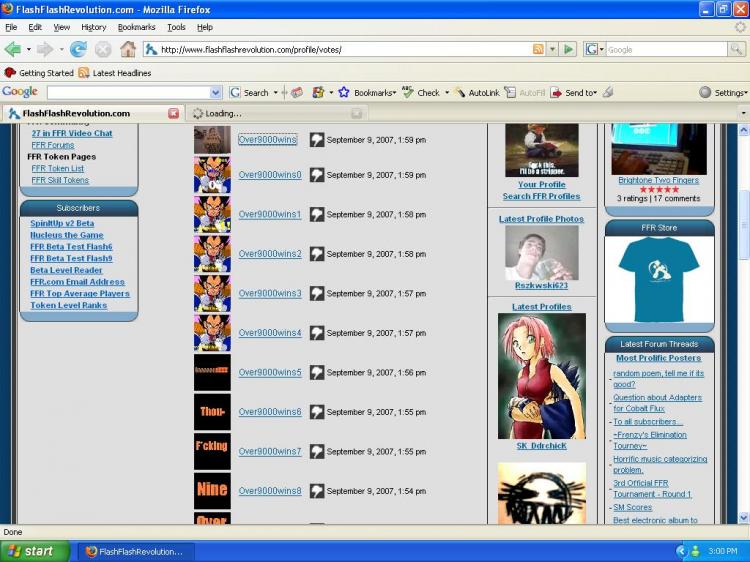Click the Google toolbar logo
750x562 pixels.
coord(20,92)
